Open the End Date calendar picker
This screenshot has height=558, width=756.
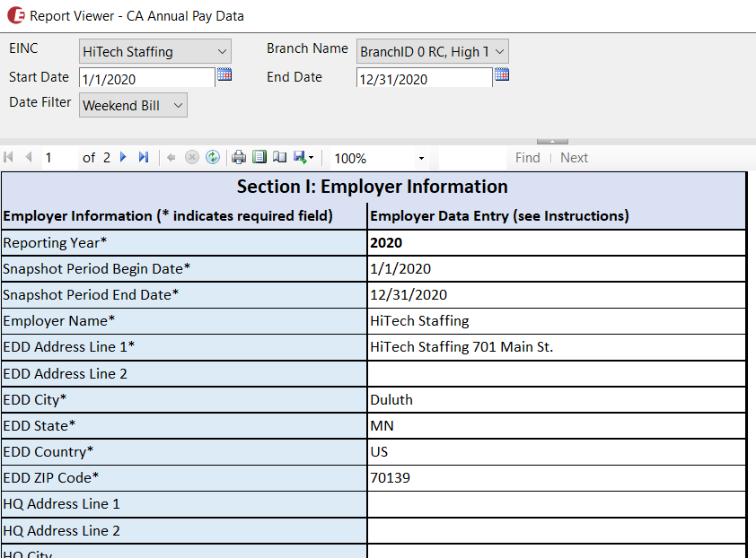point(502,75)
